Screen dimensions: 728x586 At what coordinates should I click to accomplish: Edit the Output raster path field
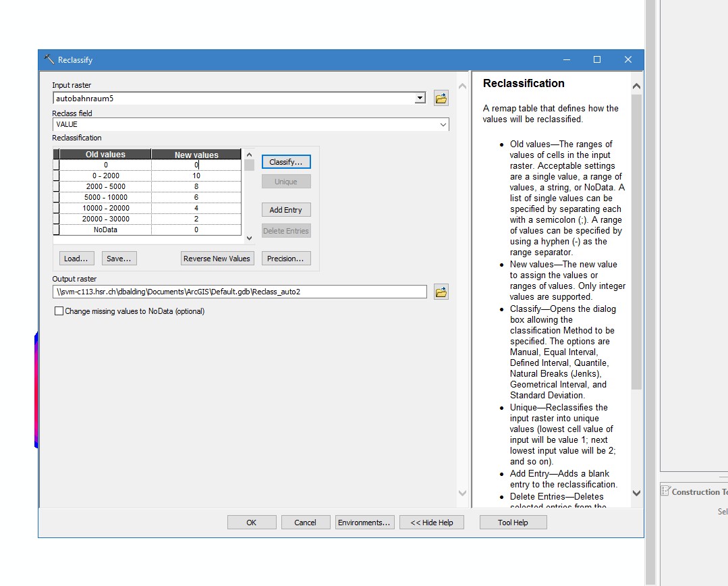(x=240, y=292)
